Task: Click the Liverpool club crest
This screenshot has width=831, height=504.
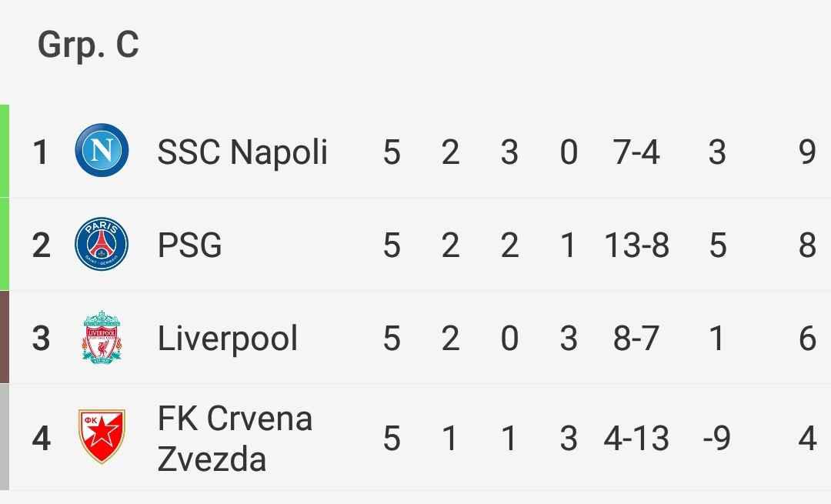Action: pos(102,338)
